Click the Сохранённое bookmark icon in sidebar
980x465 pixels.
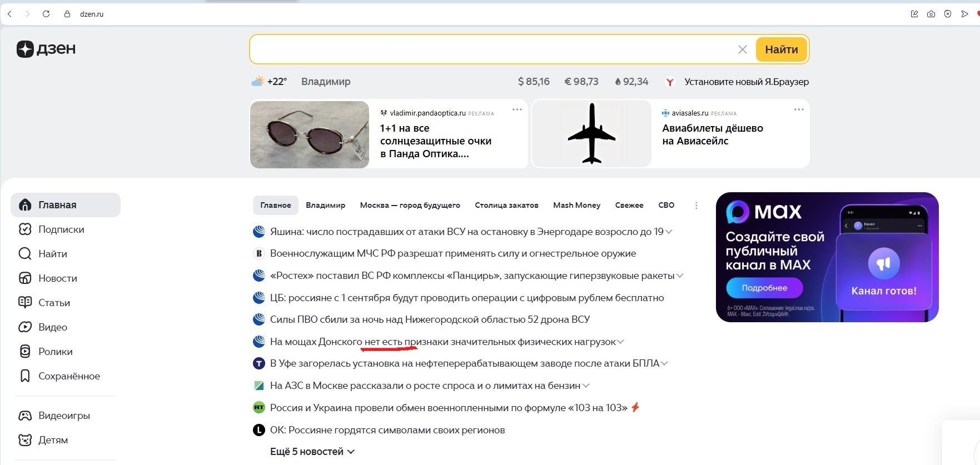point(25,376)
